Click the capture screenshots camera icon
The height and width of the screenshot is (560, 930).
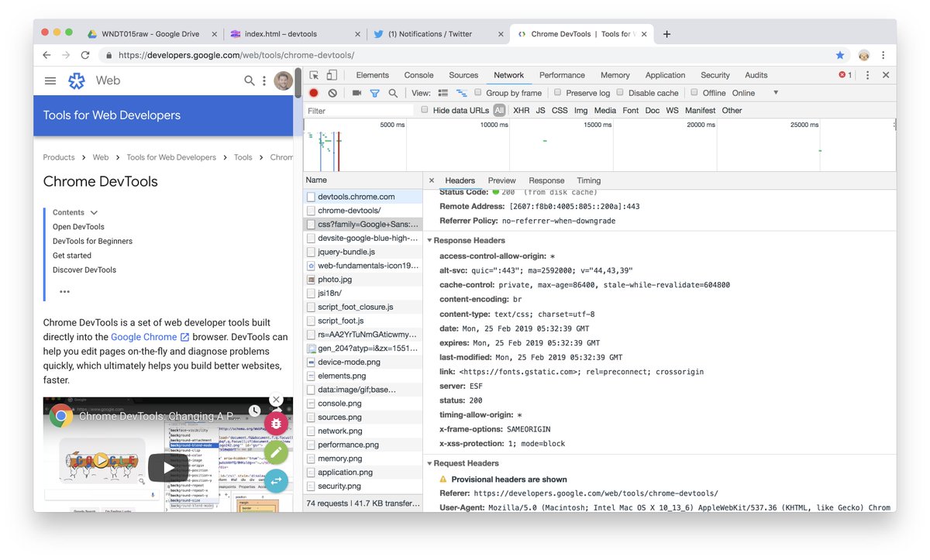tap(356, 93)
